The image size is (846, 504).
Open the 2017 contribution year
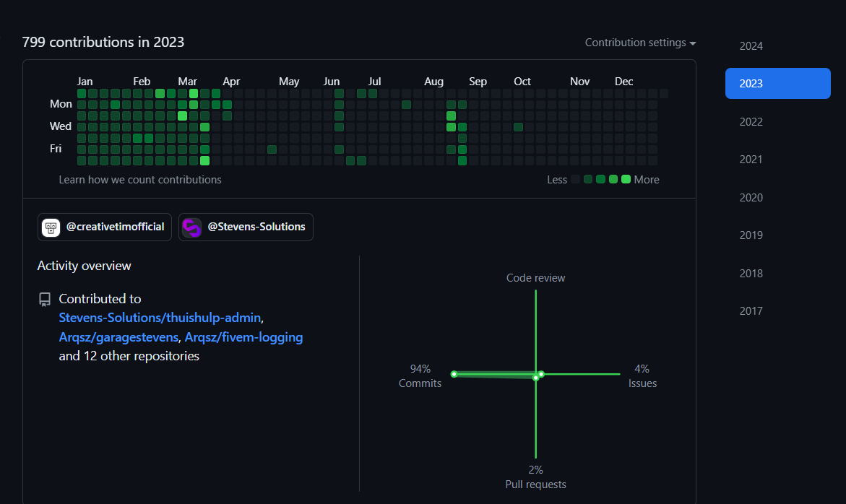(751, 311)
